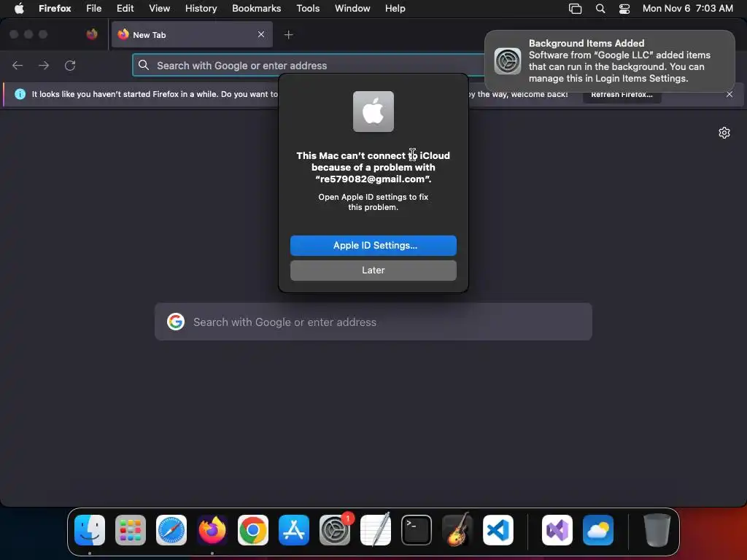This screenshot has height=560, width=747.
Task: Open System Settings with badge in dock
Action: (335, 530)
